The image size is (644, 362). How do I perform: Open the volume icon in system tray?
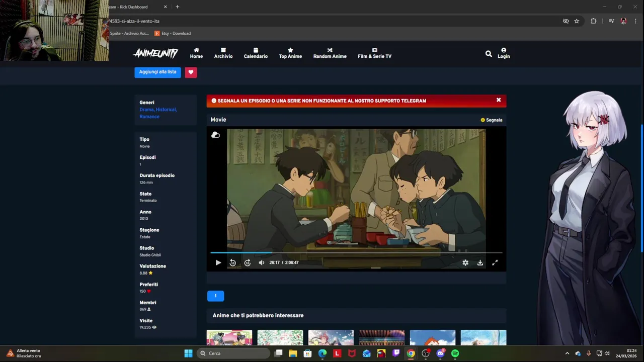pos(607,353)
